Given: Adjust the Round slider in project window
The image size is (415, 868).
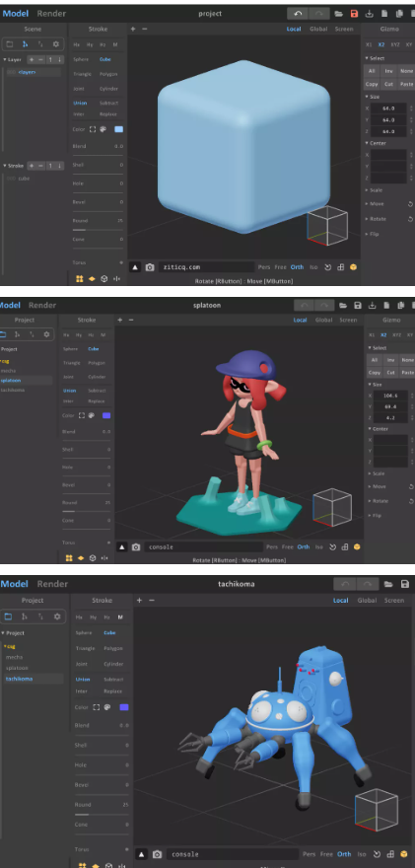Looking at the screenshot, I should [x=98, y=230].
